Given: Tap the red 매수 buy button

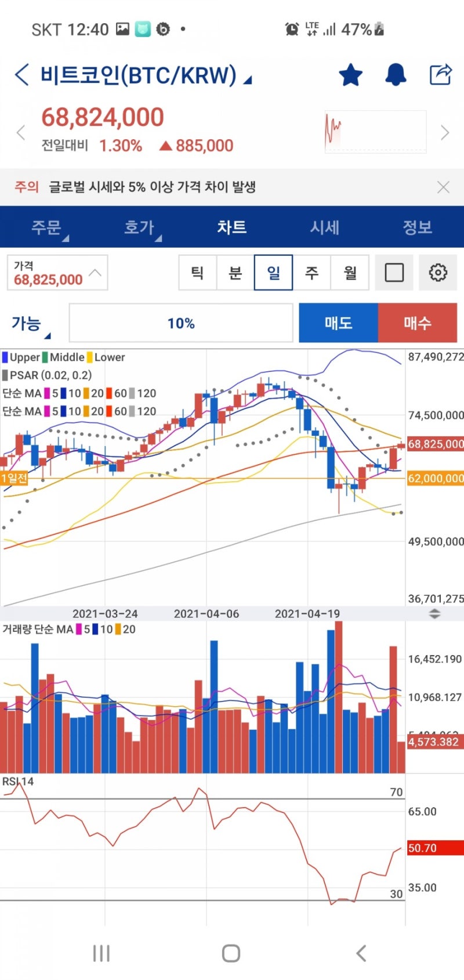Looking at the screenshot, I should coord(418,323).
